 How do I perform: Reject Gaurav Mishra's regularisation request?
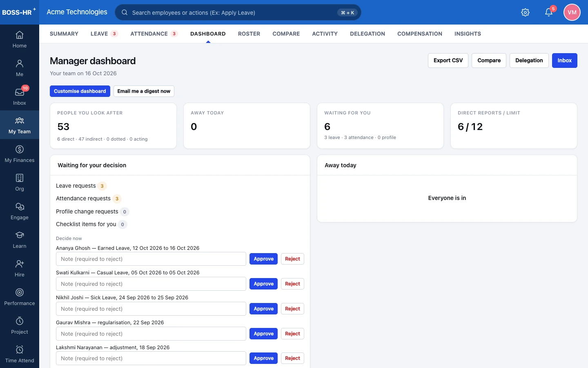[292, 334]
